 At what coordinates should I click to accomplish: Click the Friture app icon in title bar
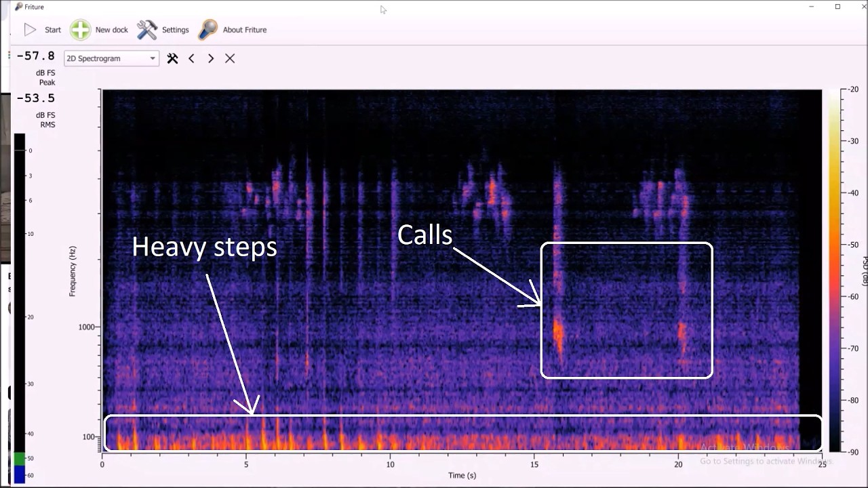click(x=18, y=7)
